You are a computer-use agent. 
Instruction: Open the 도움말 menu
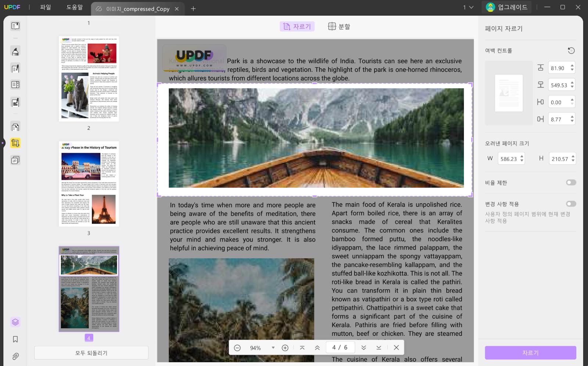[75, 7]
